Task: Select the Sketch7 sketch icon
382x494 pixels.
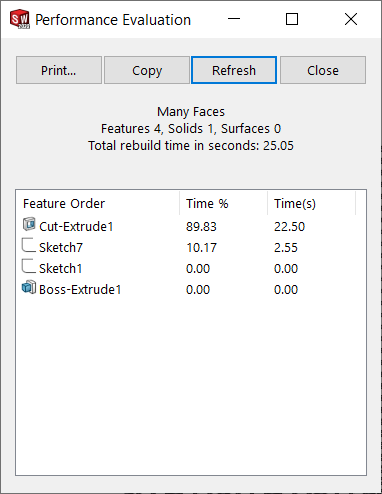Action: coord(29,245)
